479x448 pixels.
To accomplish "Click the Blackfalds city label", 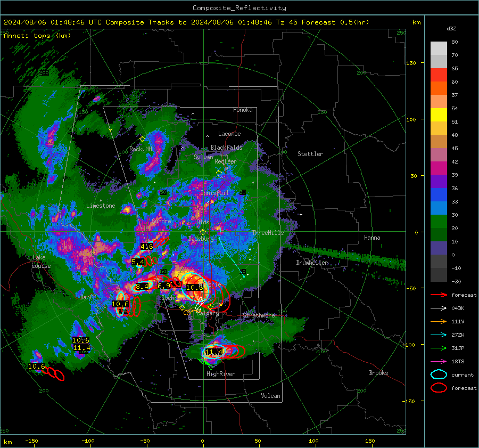I will click(226, 148).
